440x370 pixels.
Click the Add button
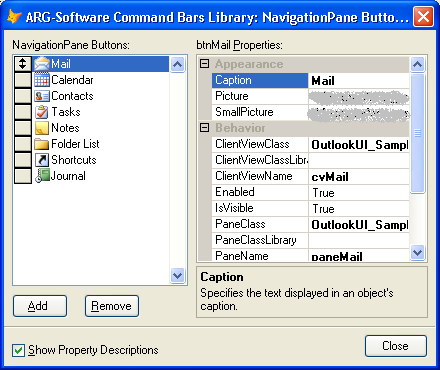[40, 306]
